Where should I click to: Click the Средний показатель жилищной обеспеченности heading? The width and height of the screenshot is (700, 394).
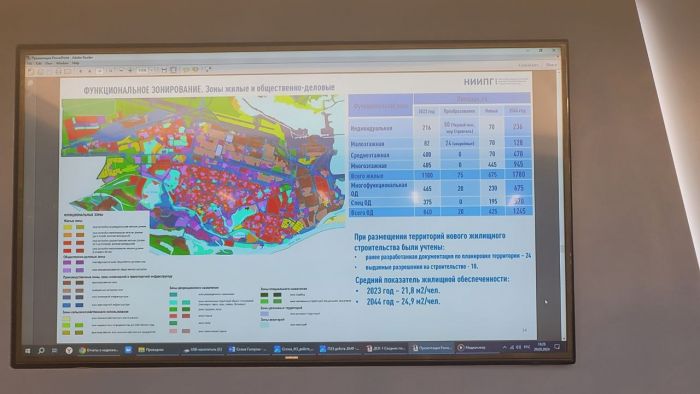pos(432,279)
